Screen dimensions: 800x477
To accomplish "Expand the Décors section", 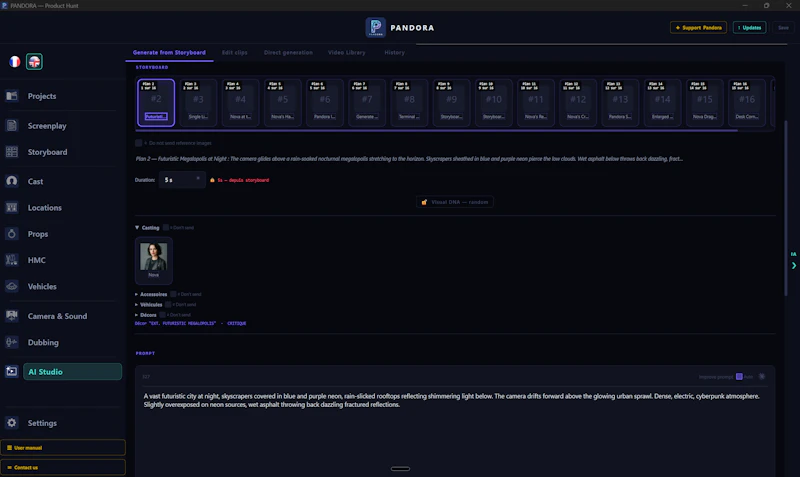I will point(136,315).
